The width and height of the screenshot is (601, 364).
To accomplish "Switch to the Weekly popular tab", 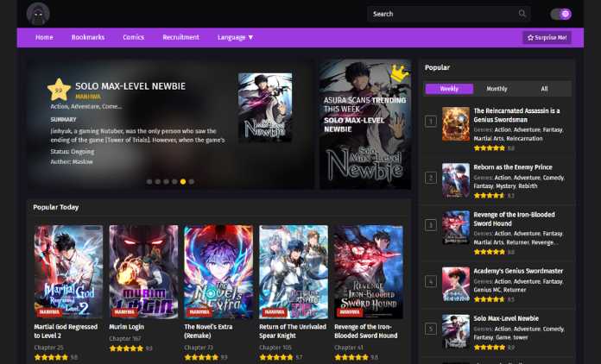I will (449, 89).
